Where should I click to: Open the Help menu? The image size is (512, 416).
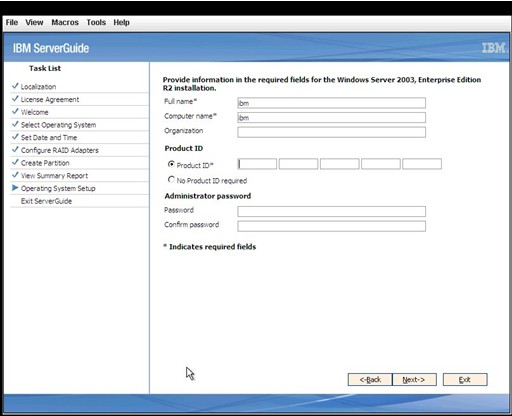pyautogui.click(x=121, y=22)
